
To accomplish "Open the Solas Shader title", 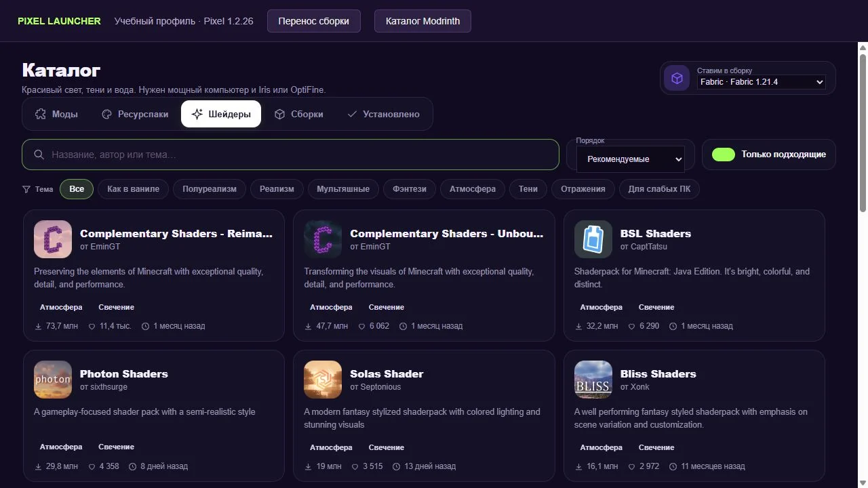I will click(387, 373).
